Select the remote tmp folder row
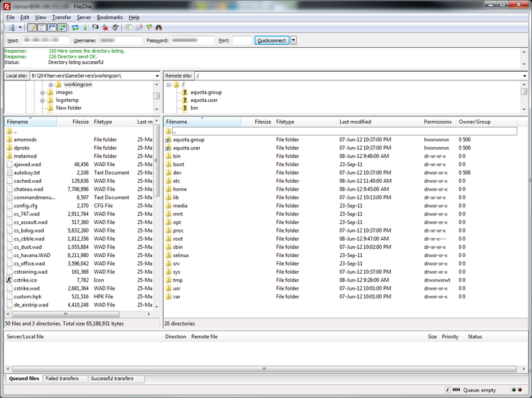The height and width of the screenshot is (398, 532). (x=340, y=280)
